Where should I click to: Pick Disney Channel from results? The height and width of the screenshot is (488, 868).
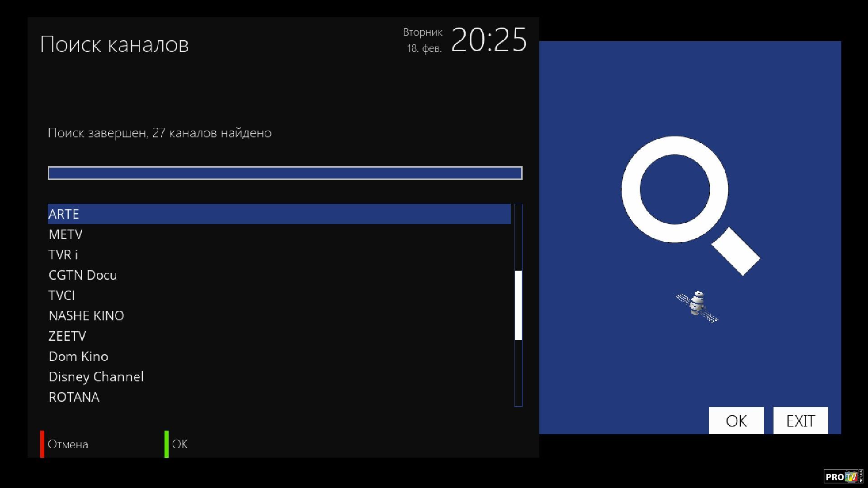(279, 376)
